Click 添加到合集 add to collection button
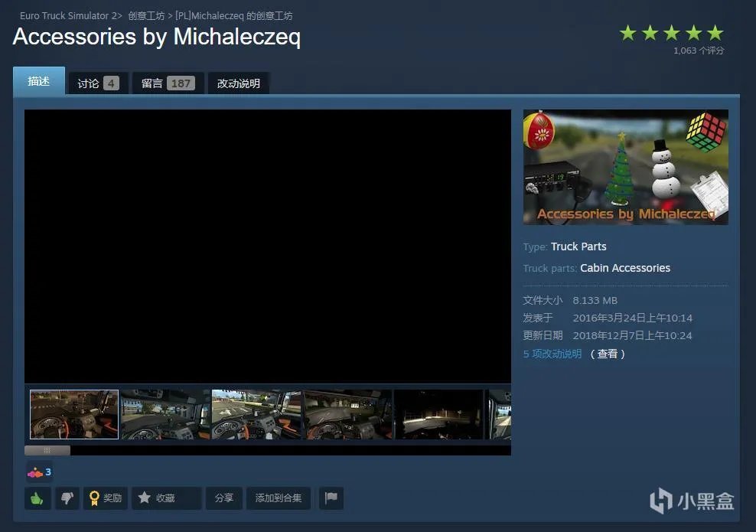Screen dimensions: 756x532 coord(279,498)
